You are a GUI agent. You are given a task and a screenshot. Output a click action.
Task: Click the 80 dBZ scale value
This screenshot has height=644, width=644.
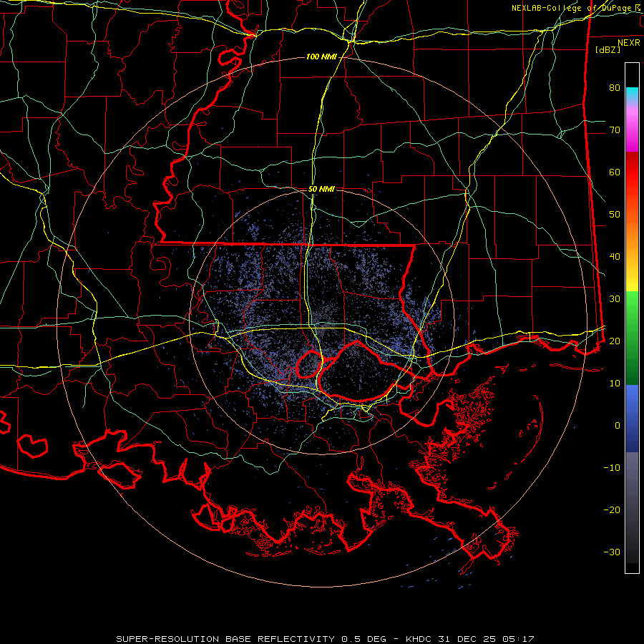point(615,87)
